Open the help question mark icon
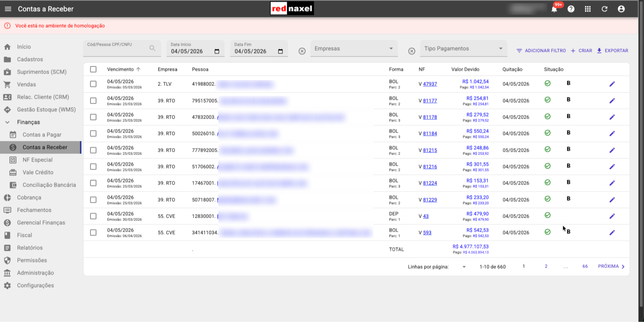Viewport: 644px width, 322px height. (x=571, y=9)
